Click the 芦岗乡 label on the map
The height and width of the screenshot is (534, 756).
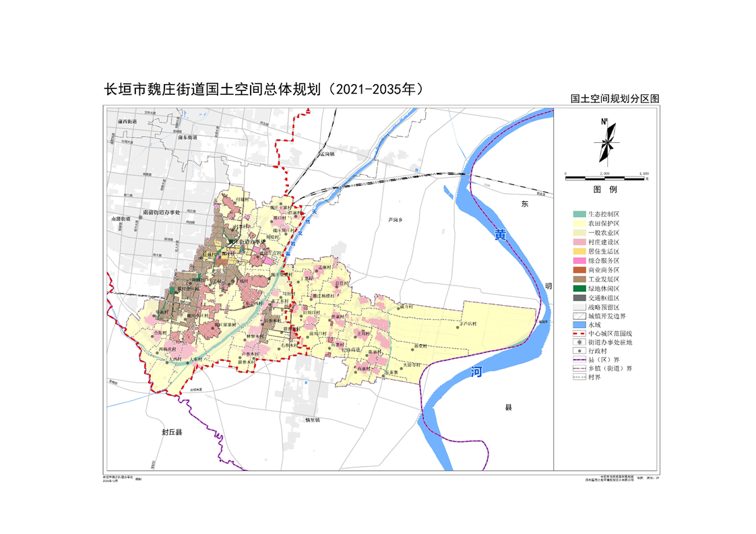396,220
